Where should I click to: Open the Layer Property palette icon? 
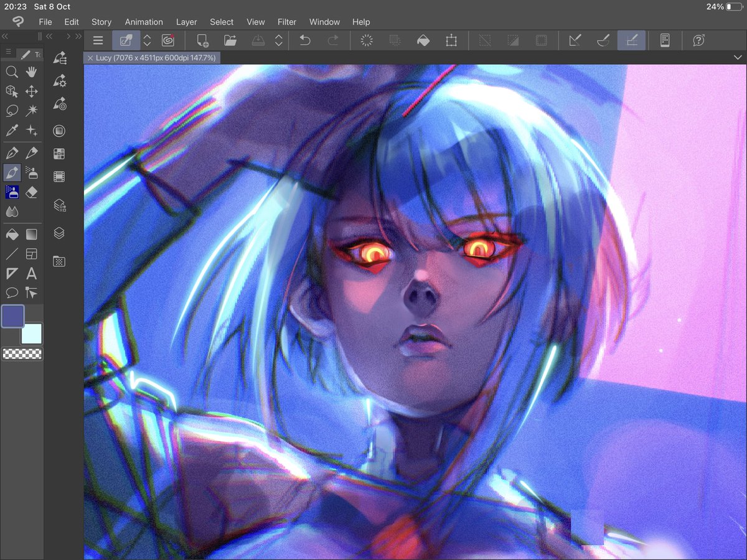[59, 205]
